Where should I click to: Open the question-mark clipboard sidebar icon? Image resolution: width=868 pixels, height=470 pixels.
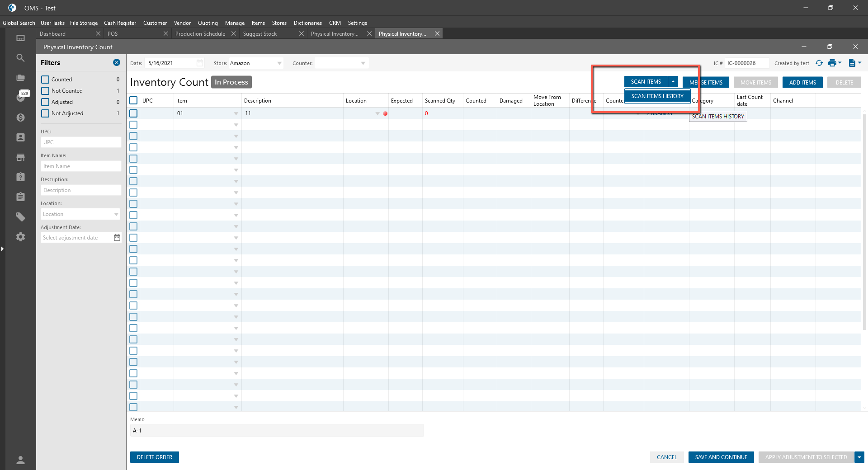20,177
